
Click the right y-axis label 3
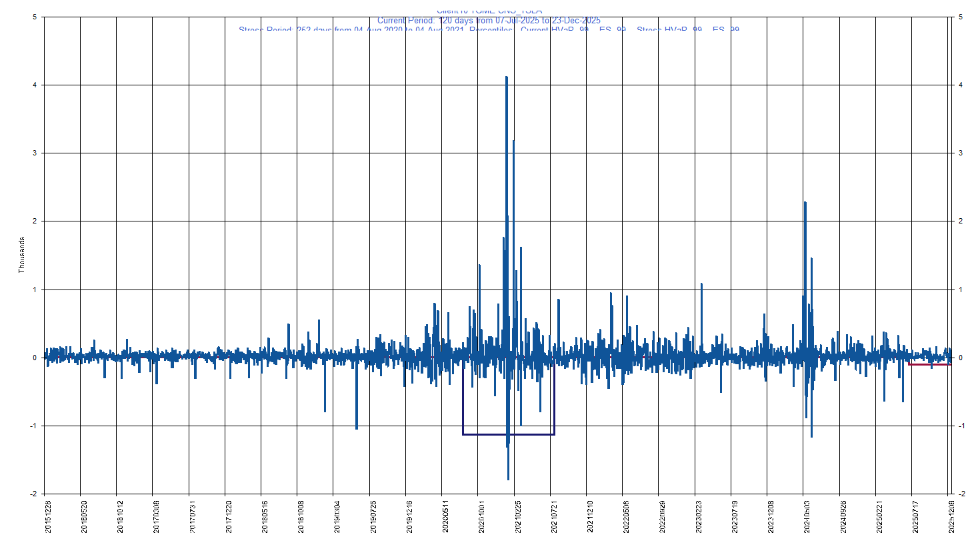tap(960, 153)
